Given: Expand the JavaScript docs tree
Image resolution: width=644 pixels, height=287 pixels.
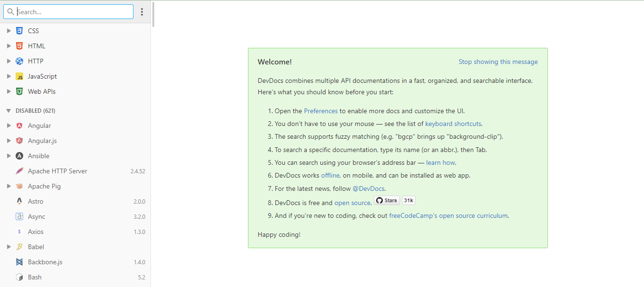Looking at the screenshot, I should pyautogui.click(x=9, y=76).
